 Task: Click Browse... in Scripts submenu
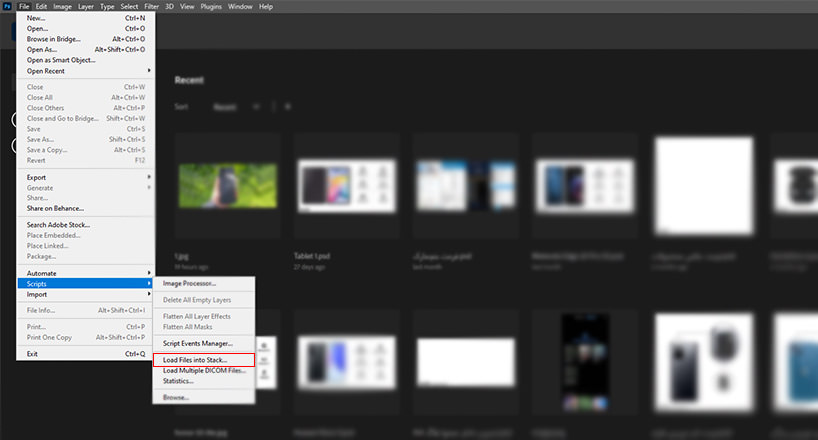point(203,397)
